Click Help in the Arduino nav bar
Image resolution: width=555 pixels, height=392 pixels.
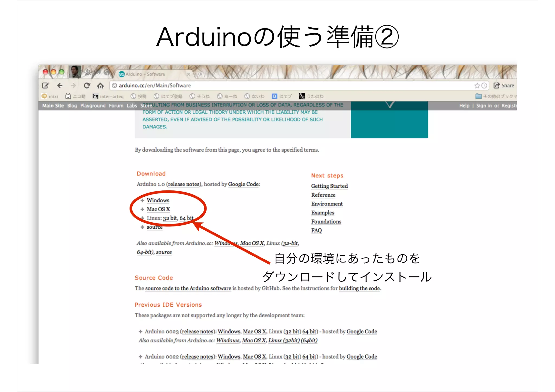click(464, 106)
